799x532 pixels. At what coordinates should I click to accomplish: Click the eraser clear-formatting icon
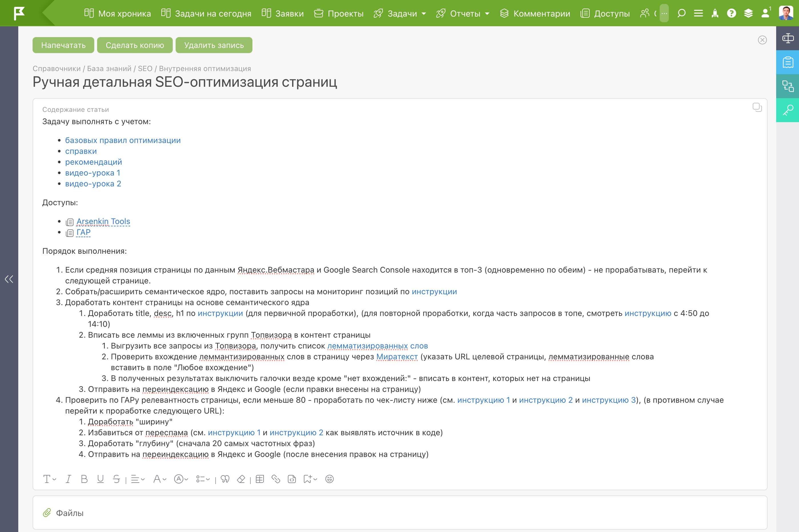tap(241, 479)
